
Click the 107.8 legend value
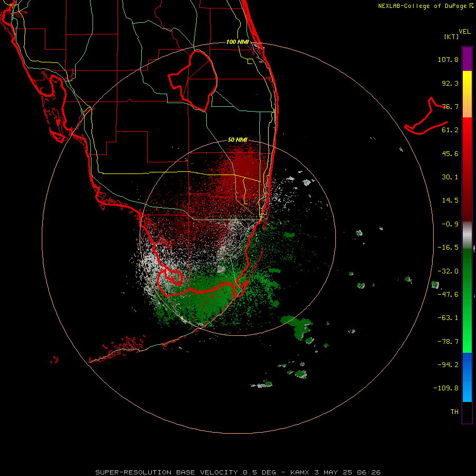448,59
